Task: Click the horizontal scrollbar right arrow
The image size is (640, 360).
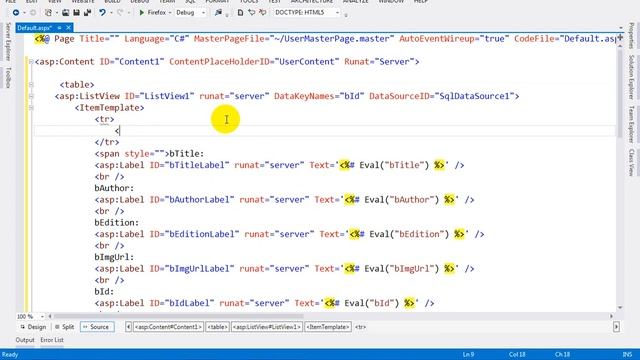Action: click(x=611, y=316)
